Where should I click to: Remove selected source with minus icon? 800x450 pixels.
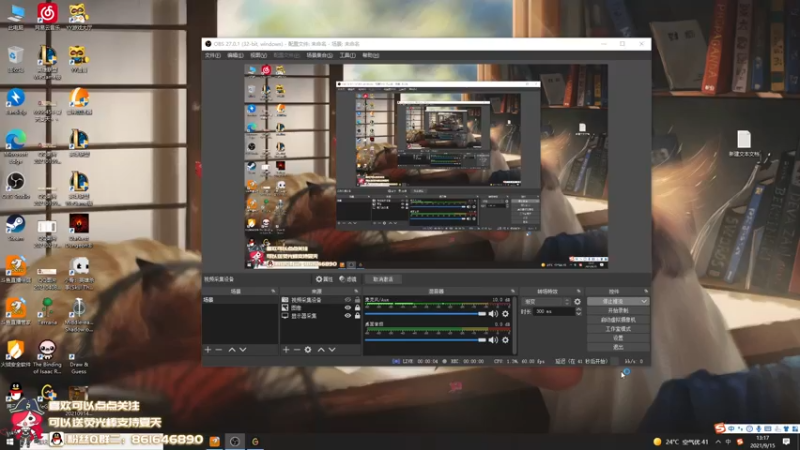click(x=296, y=349)
